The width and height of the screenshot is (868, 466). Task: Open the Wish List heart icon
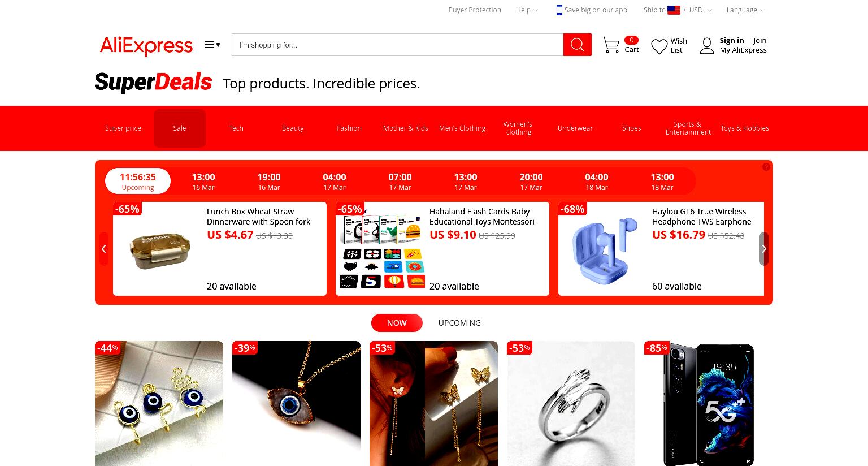tap(659, 46)
